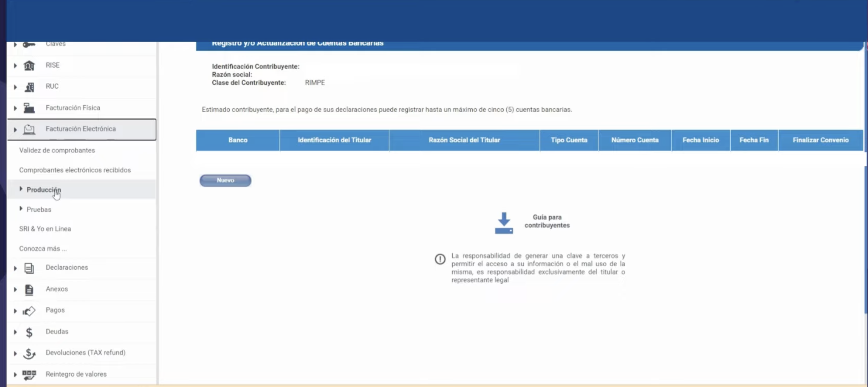The width and height of the screenshot is (868, 387).
Task: Open the Anexos menu label
Action: tap(56, 289)
